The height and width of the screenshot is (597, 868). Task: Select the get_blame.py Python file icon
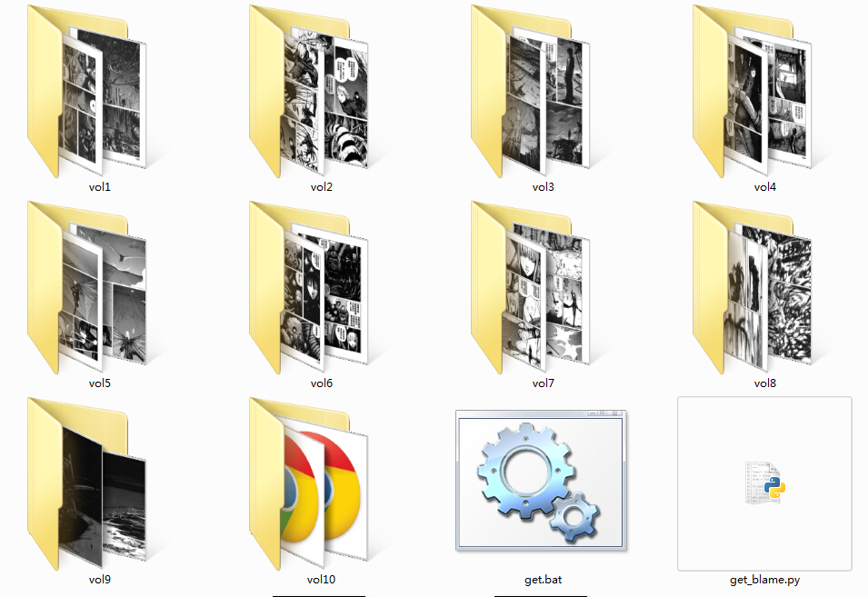(765, 483)
